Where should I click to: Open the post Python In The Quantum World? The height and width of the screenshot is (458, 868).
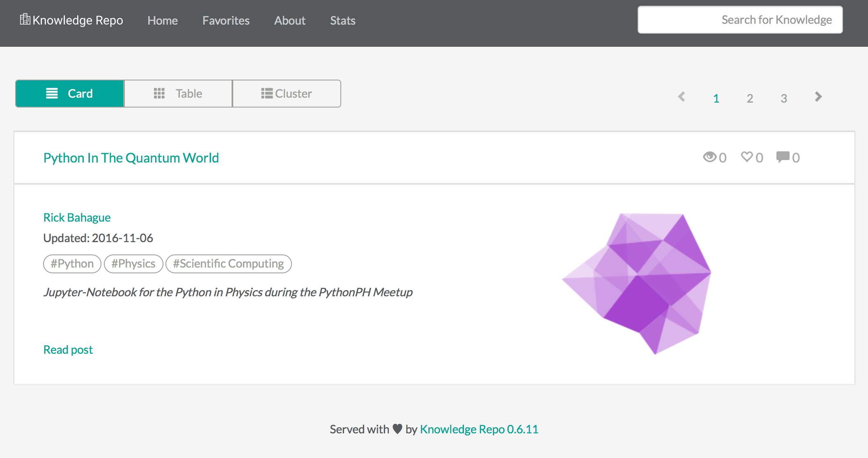click(x=131, y=158)
